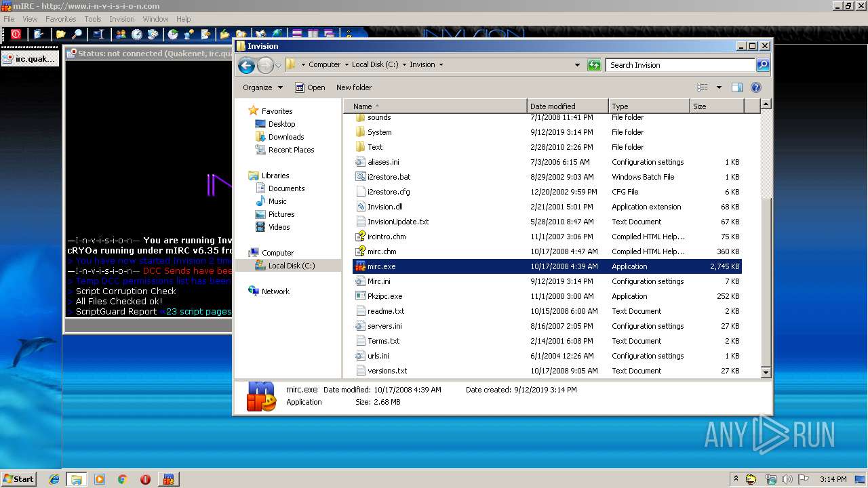Open the DCC Options icon
868x488 pixels.
205,34
